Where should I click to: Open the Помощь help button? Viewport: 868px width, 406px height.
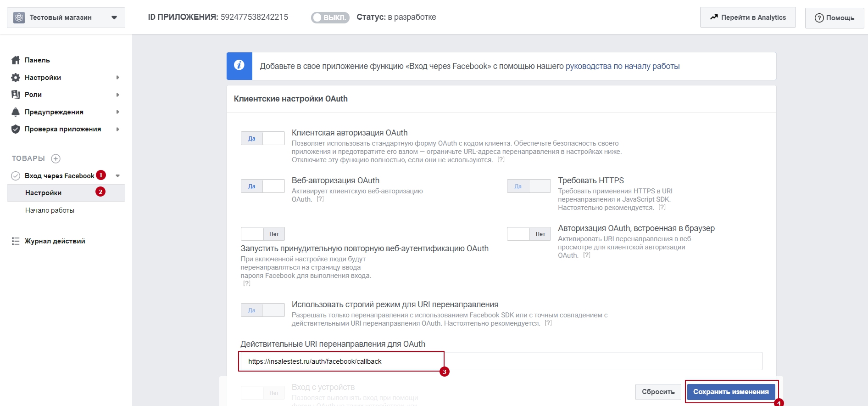(x=835, y=18)
